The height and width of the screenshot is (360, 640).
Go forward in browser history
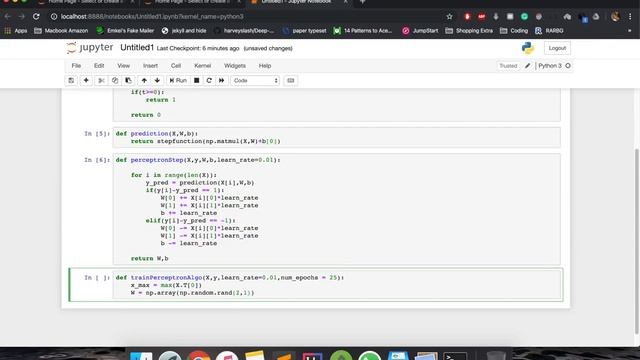click(22, 17)
